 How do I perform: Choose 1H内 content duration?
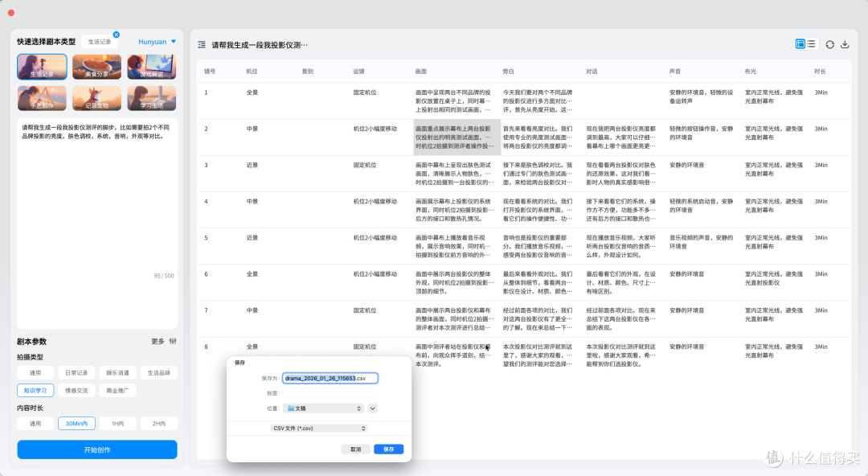point(118,424)
